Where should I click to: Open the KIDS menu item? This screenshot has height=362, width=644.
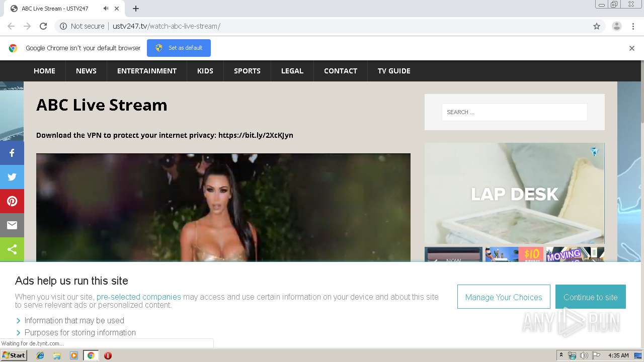tap(205, 71)
